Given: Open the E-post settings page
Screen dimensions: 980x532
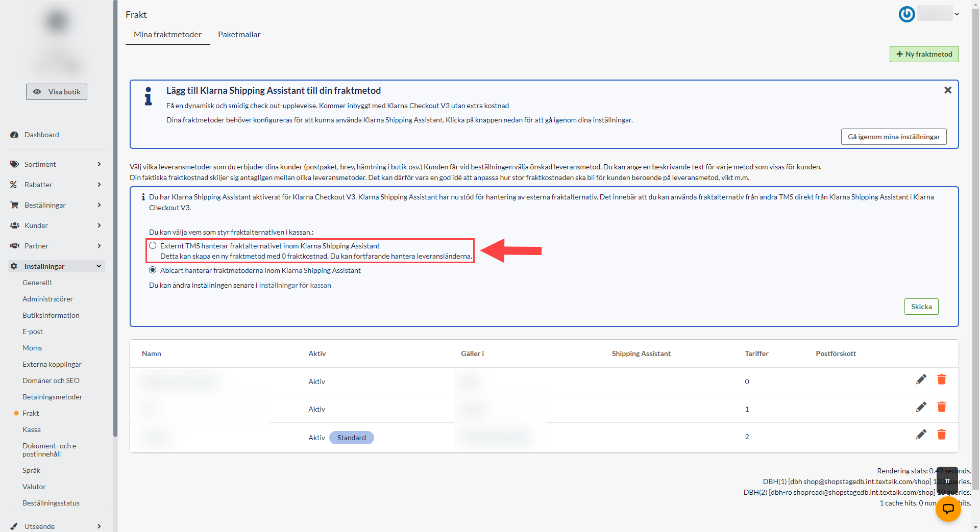Looking at the screenshot, I should click(33, 332).
